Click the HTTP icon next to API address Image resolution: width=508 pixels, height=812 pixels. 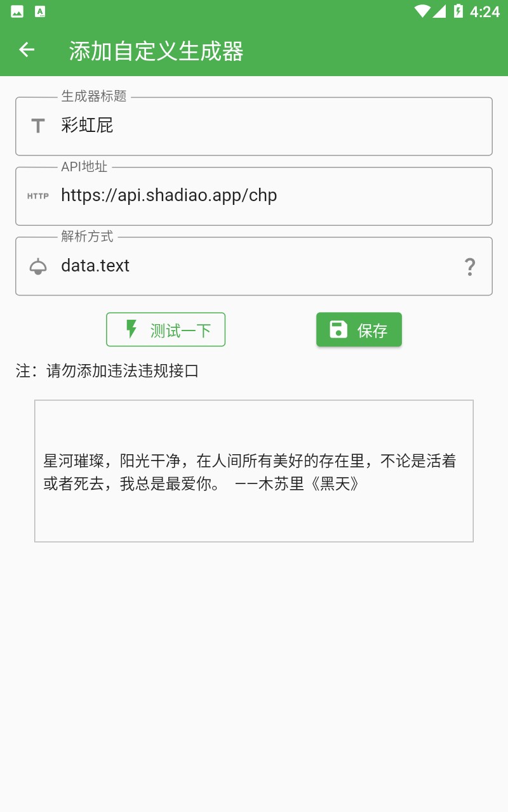coord(39,197)
